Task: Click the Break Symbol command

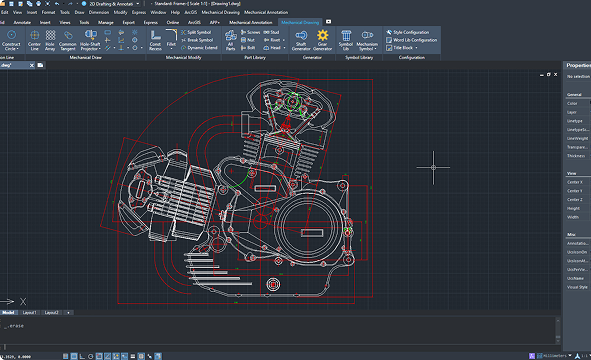Action: (x=197, y=40)
